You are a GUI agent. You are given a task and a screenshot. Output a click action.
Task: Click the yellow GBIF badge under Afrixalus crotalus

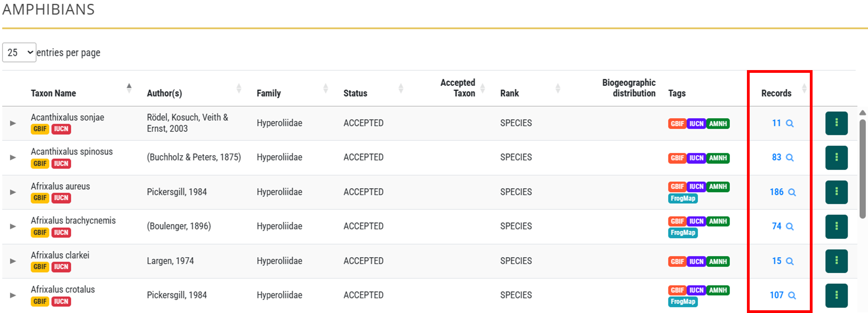coord(40,302)
